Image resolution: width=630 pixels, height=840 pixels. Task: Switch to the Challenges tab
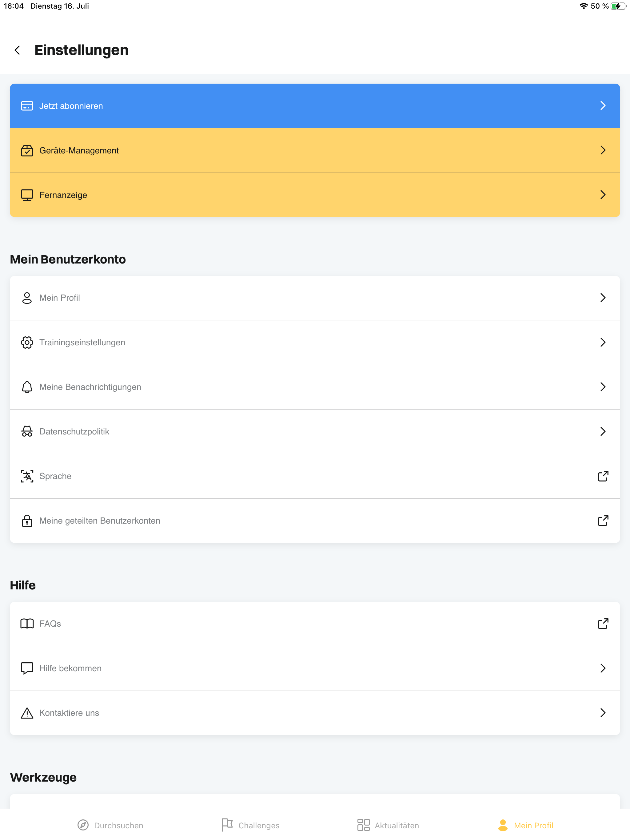(x=250, y=825)
